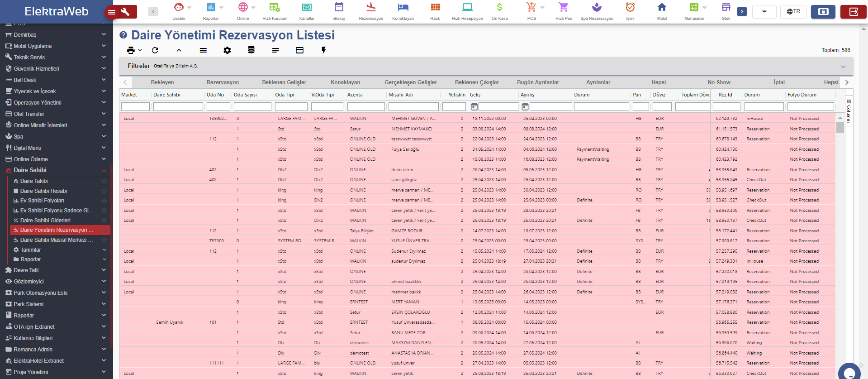Open Hızlı Pos shopping cart icon
Image resolution: width=868 pixels, height=379 pixels.
(x=563, y=11)
